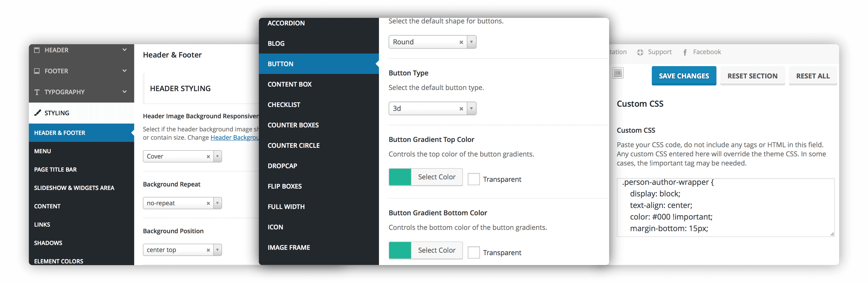Expand the Footer section chevron

coord(125,71)
